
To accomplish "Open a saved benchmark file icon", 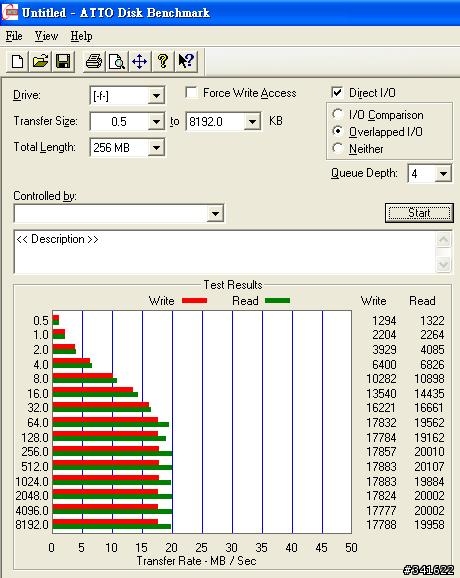I will pos(40,61).
